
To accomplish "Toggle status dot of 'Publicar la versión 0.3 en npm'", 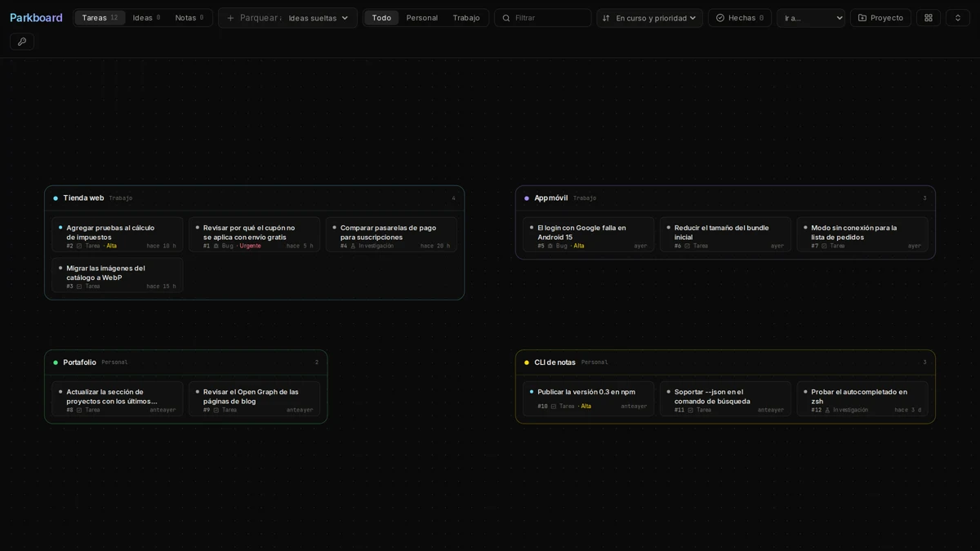I will coord(532,392).
